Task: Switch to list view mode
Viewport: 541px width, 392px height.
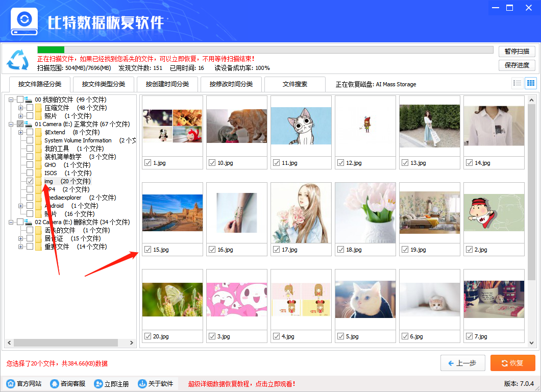Action: pyautogui.click(x=517, y=83)
